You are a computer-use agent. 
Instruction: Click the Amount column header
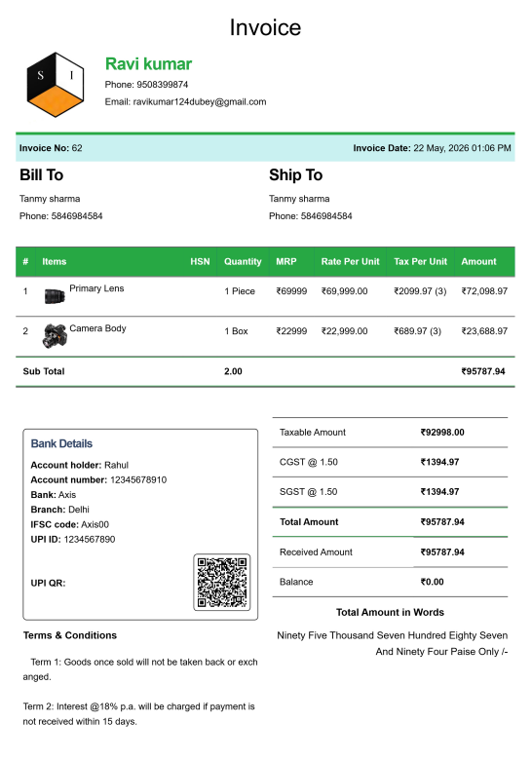click(478, 261)
